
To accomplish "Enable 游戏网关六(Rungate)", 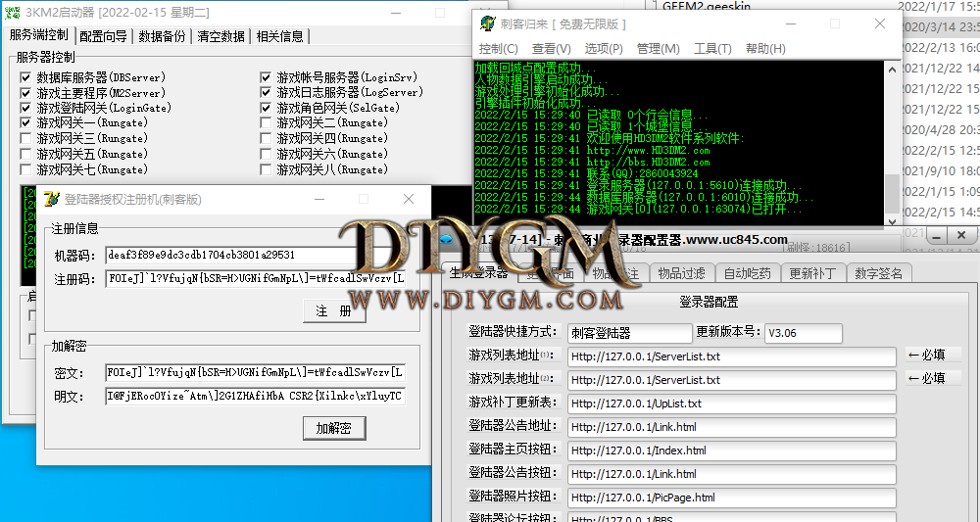I will [x=266, y=154].
